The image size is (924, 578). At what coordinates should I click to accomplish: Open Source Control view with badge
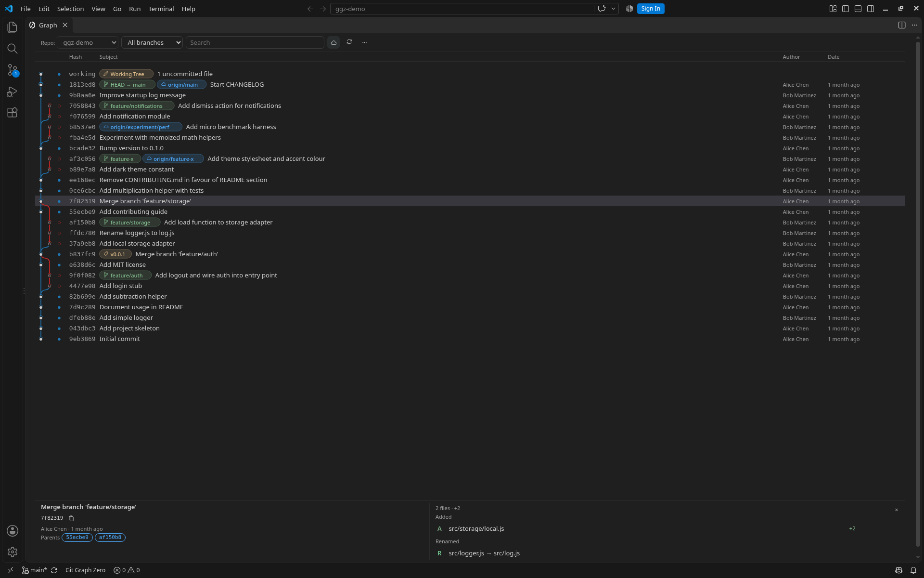pos(13,70)
